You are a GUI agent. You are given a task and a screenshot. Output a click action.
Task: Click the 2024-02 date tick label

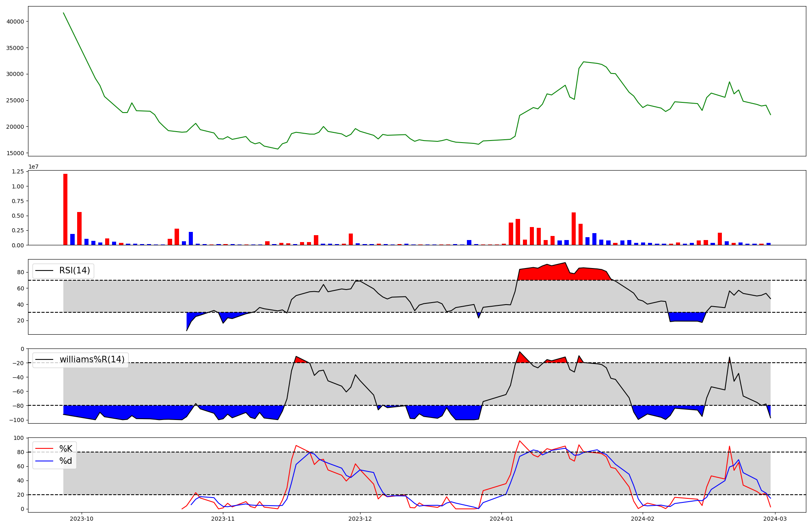tap(643, 519)
